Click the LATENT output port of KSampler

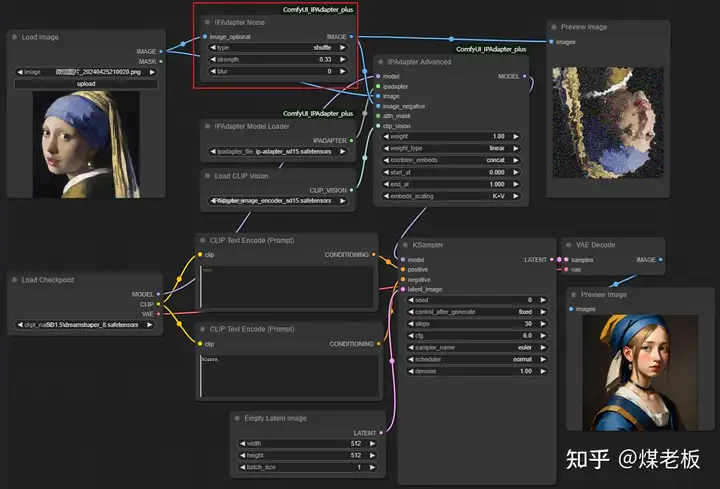coord(551,260)
